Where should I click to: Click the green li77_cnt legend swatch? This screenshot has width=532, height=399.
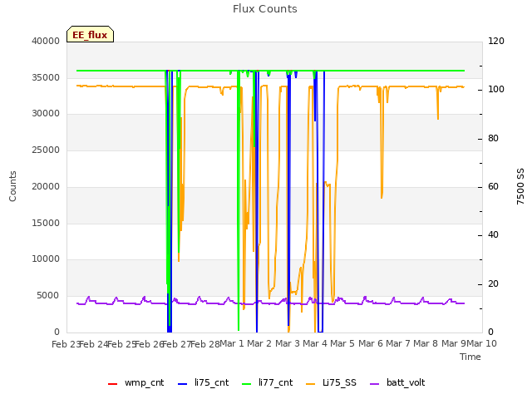246,384
